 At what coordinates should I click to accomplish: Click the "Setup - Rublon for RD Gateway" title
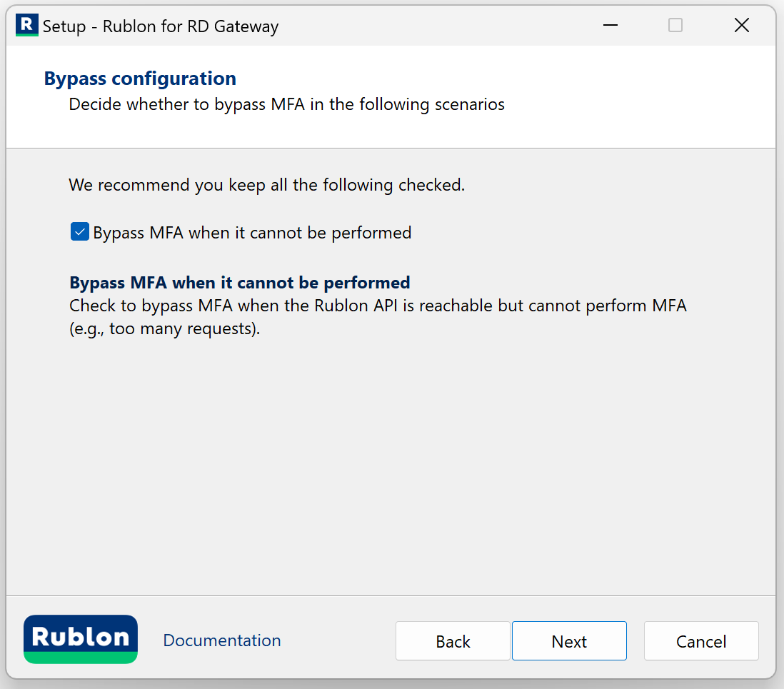tap(161, 27)
